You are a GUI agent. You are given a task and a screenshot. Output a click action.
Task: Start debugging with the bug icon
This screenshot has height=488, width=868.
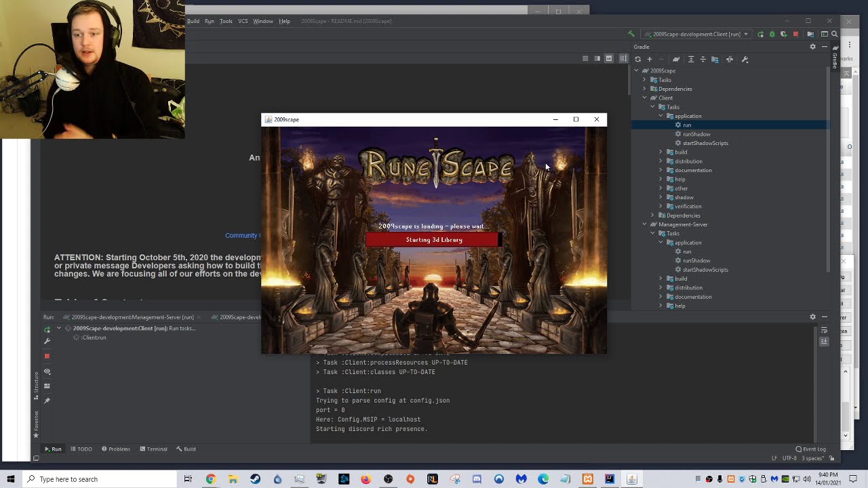[x=772, y=34]
